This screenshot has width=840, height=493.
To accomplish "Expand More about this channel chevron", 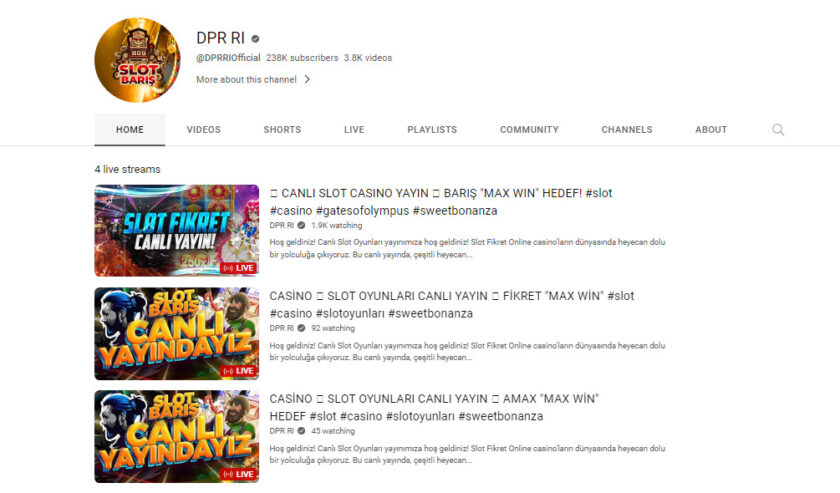I will pyautogui.click(x=307, y=79).
